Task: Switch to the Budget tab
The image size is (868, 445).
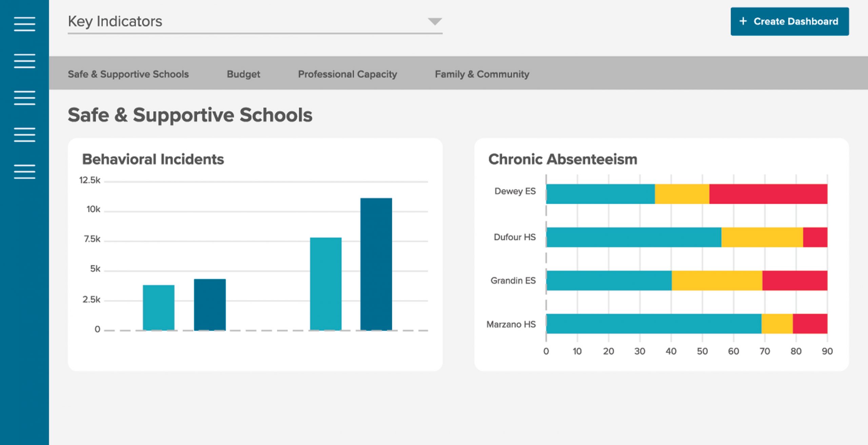Action: (x=243, y=74)
